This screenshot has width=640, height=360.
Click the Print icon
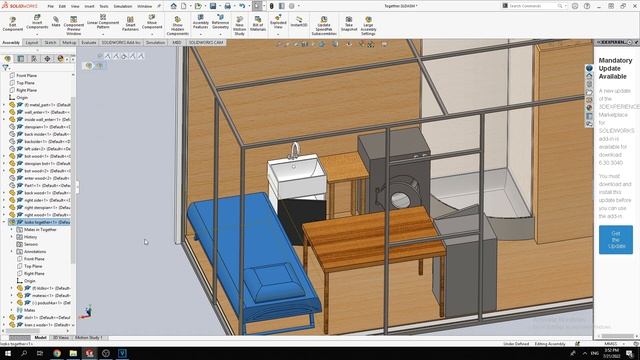[228, 6]
